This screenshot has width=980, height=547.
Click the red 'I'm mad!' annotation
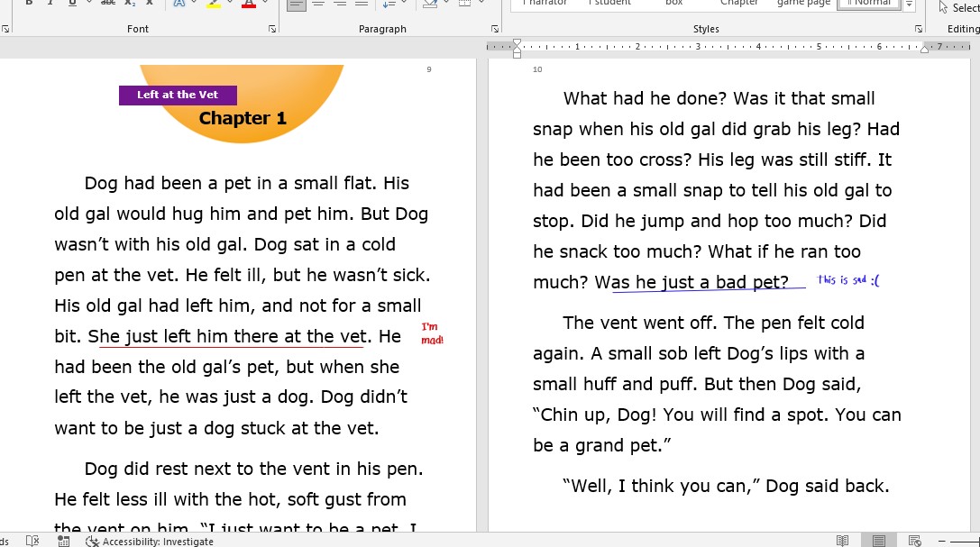pos(432,333)
